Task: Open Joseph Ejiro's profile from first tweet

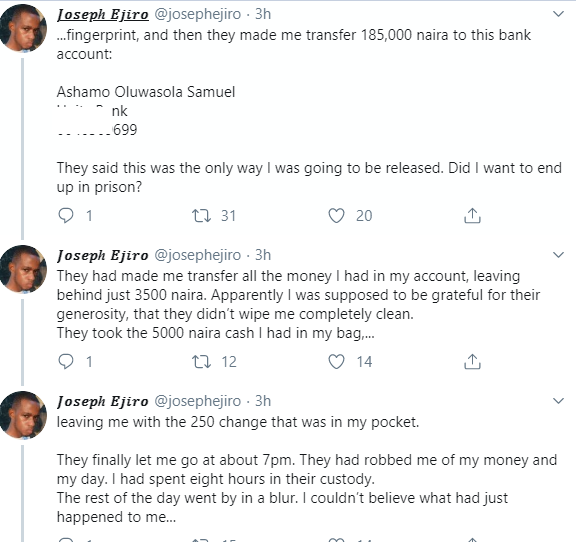Action: [x=103, y=15]
